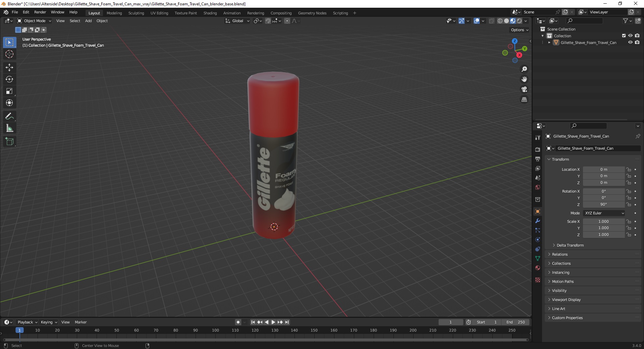Viewport: 644px width, 349px height.
Task: Toggle lock for Scale Y
Action: (x=629, y=228)
